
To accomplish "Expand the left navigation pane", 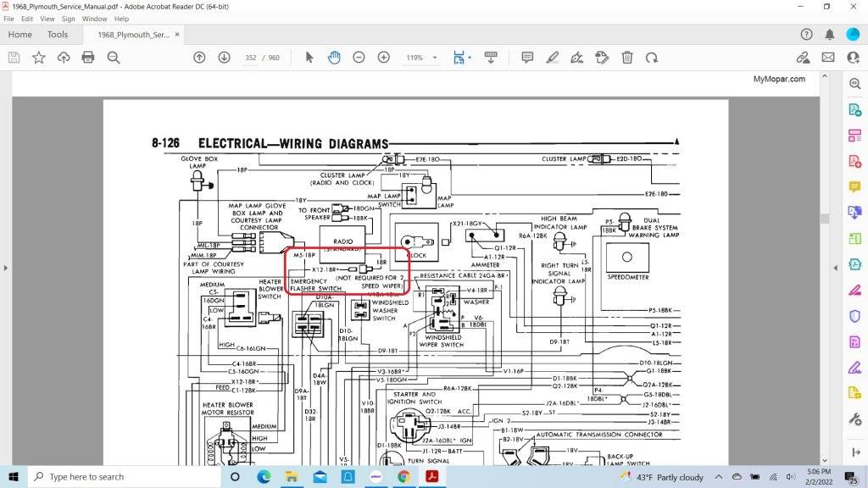I will pyautogui.click(x=6, y=268).
